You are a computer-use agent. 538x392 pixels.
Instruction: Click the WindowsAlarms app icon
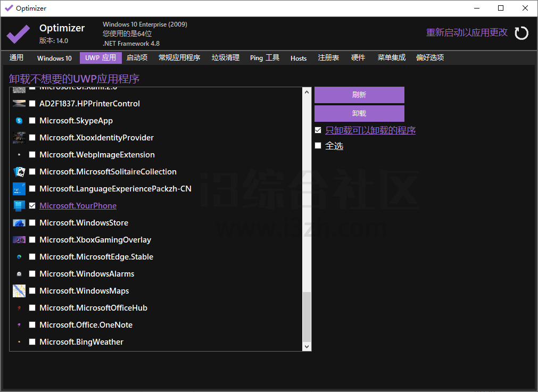click(x=19, y=274)
